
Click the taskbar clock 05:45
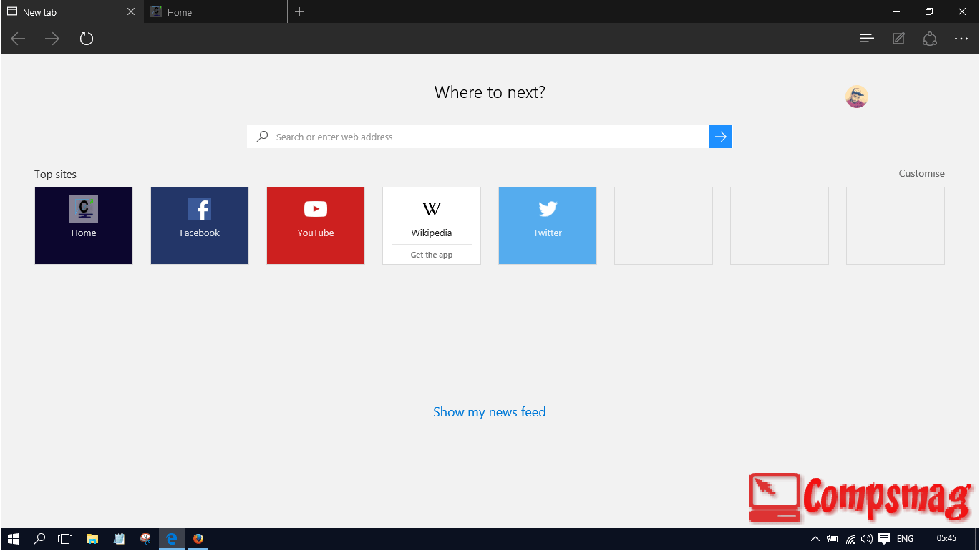coord(946,538)
